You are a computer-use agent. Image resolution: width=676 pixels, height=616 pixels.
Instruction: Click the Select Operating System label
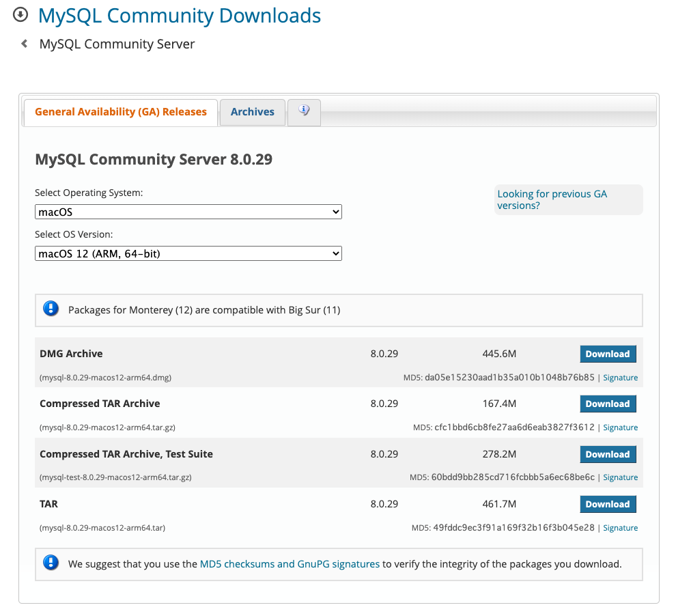[x=89, y=193]
